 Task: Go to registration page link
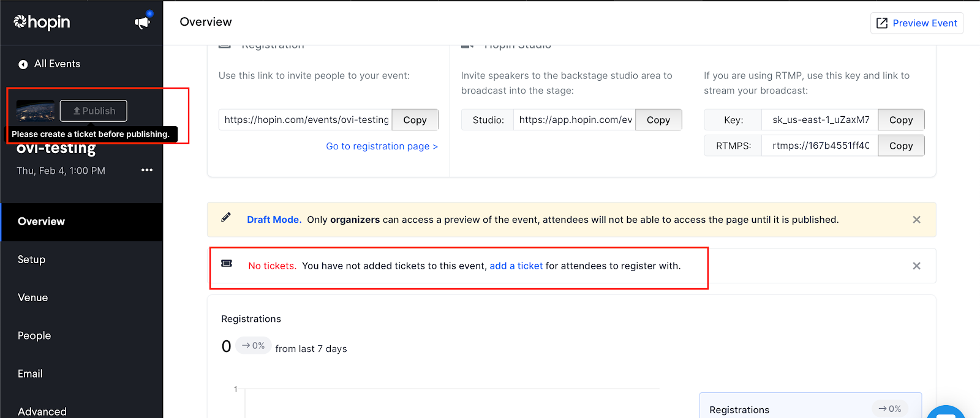(382, 146)
